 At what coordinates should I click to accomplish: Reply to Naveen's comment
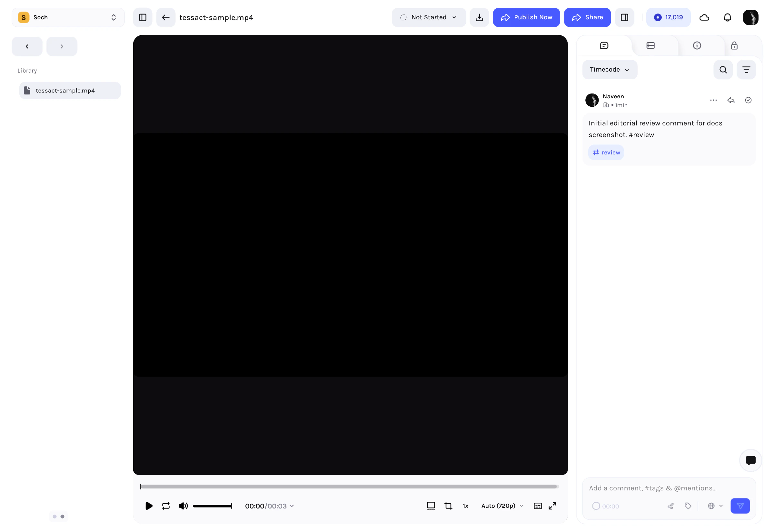pos(731,100)
